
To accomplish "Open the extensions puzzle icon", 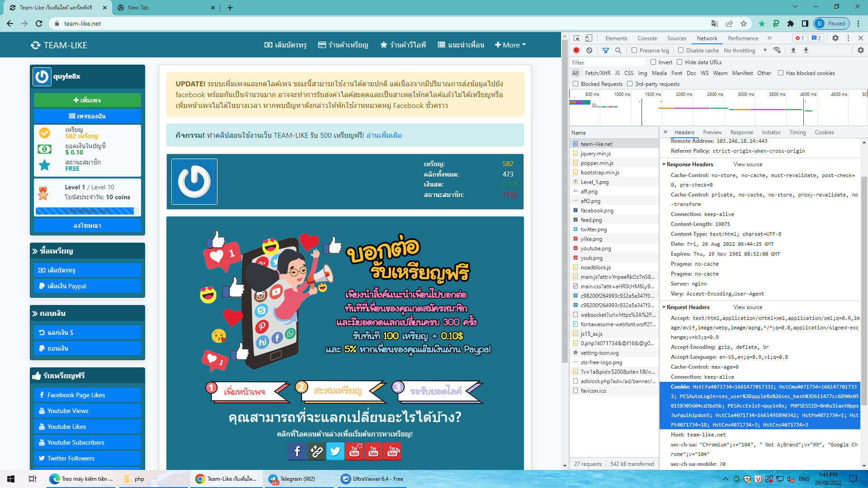I will [791, 23].
